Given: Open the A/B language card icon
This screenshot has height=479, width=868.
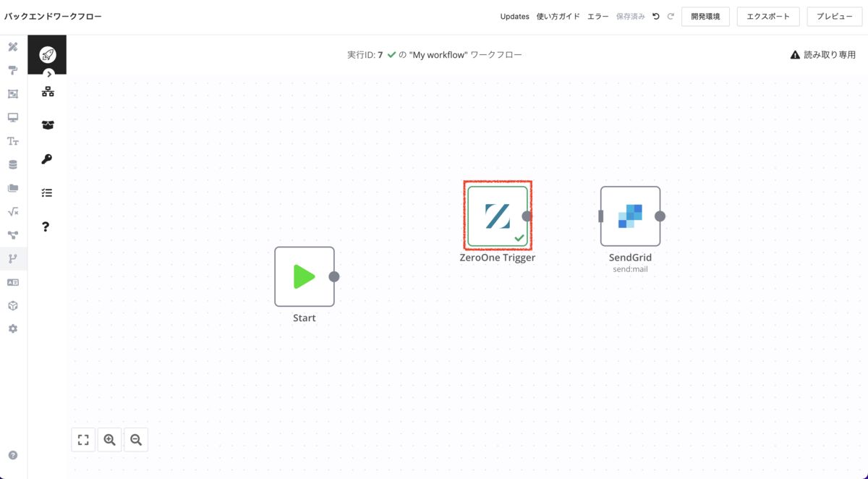Looking at the screenshot, I should click(13, 282).
